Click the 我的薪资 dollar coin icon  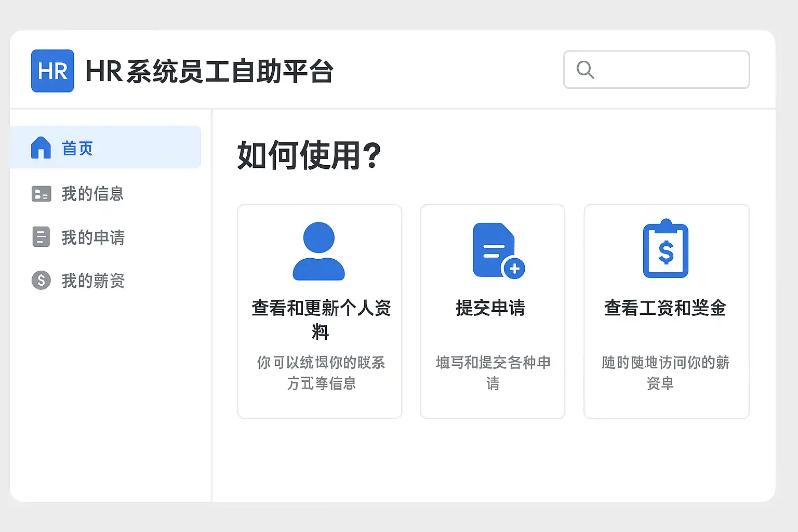(41, 281)
